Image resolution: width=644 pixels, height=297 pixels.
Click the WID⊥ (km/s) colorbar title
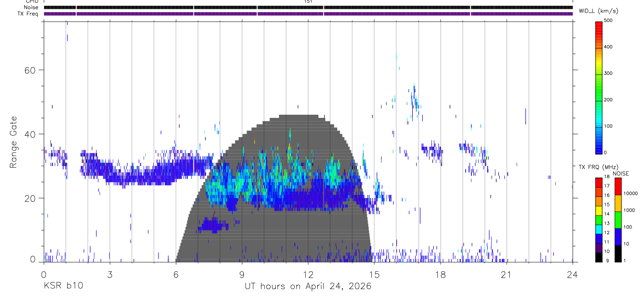tap(599, 10)
